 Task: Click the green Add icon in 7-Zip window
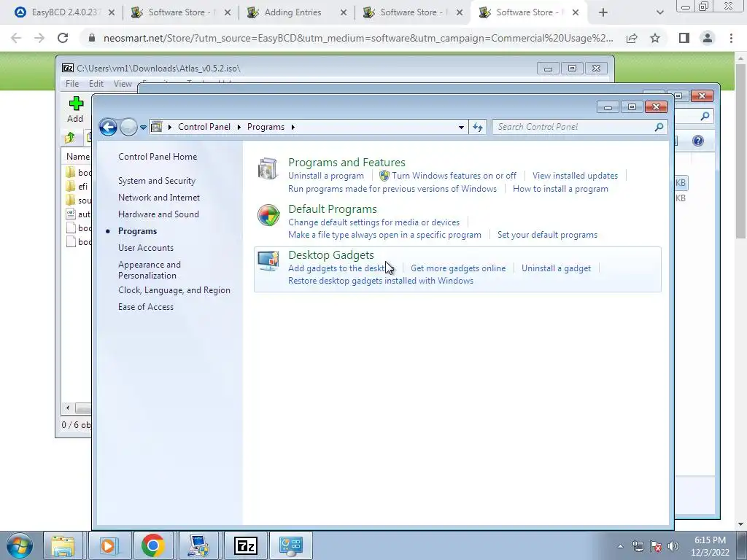coord(76,104)
